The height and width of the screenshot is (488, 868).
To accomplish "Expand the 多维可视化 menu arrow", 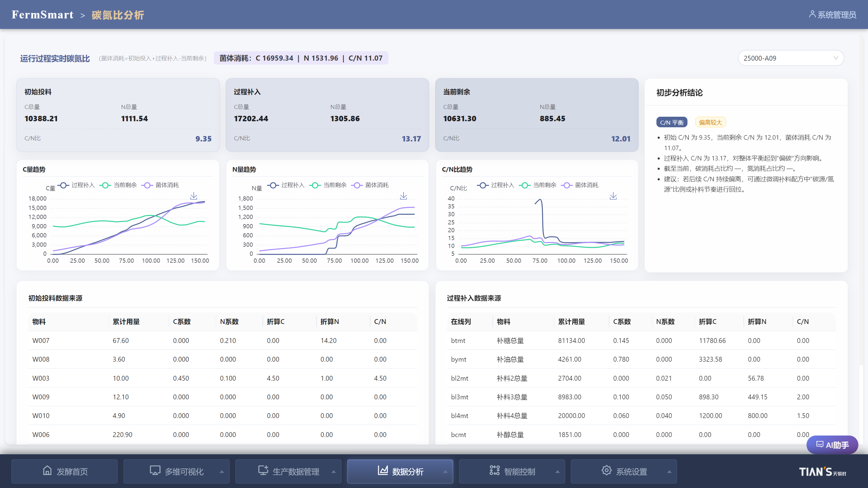I will [x=222, y=471].
